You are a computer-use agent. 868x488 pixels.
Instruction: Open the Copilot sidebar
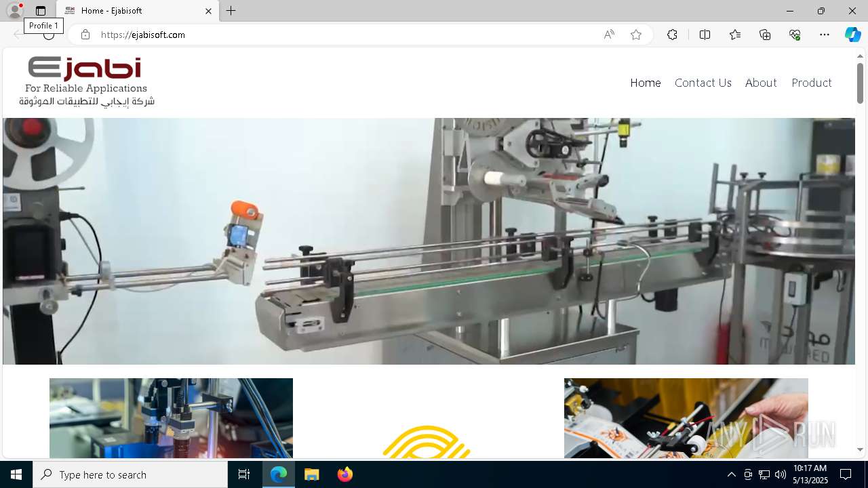point(852,35)
